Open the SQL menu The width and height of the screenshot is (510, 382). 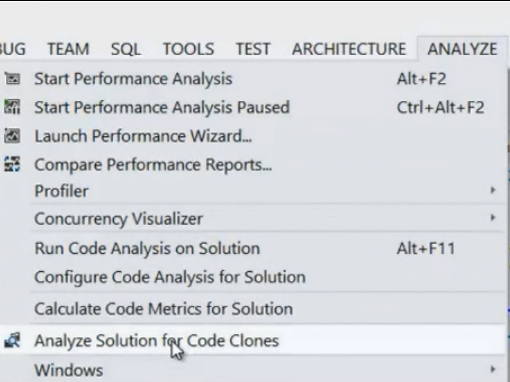(x=126, y=49)
